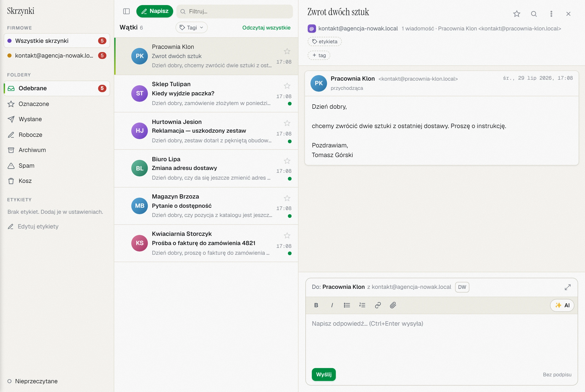Open the Robocze folder
585x392 pixels.
pyautogui.click(x=57, y=135)
